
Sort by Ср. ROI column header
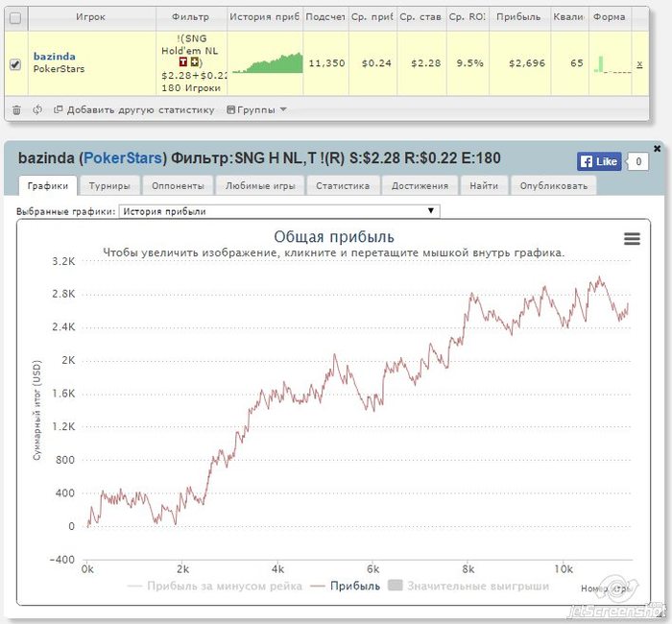[x=468, y=17]
